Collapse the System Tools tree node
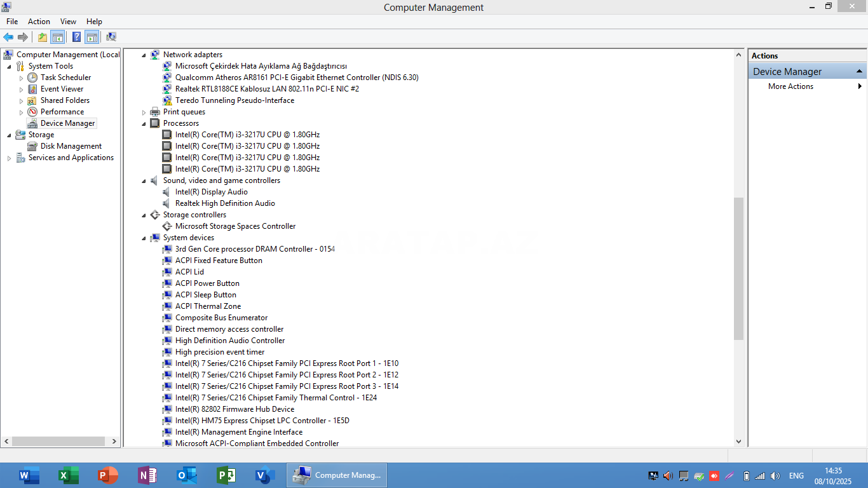Viewport: 868px width, 488px height. 9,67
